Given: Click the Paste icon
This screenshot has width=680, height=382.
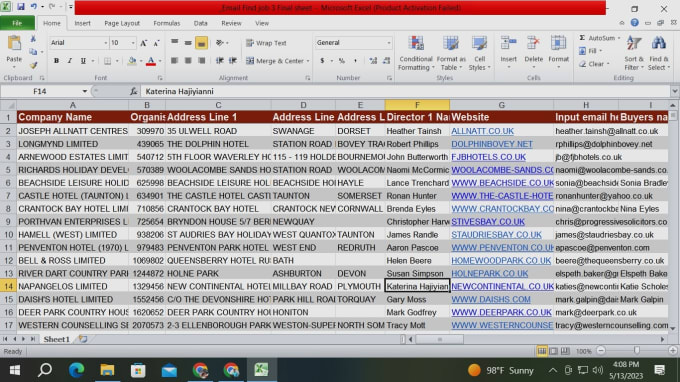Looking at the screenshot, I should coord(14,43).
